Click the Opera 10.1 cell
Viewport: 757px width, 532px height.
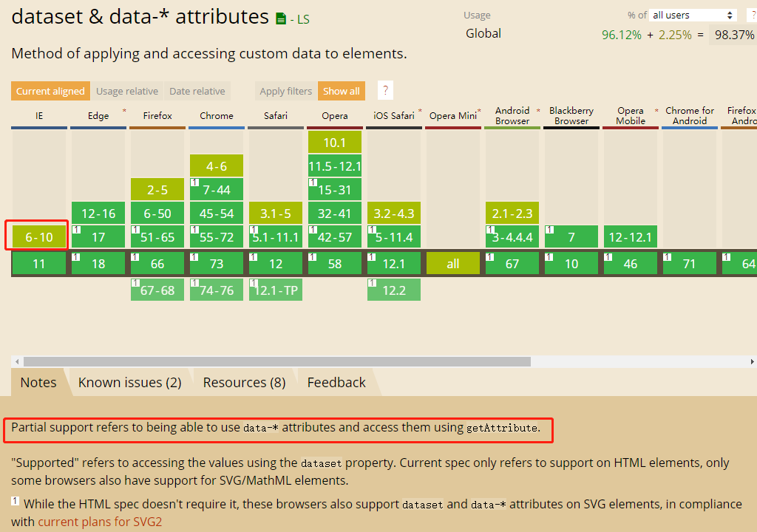click(335, 143)
